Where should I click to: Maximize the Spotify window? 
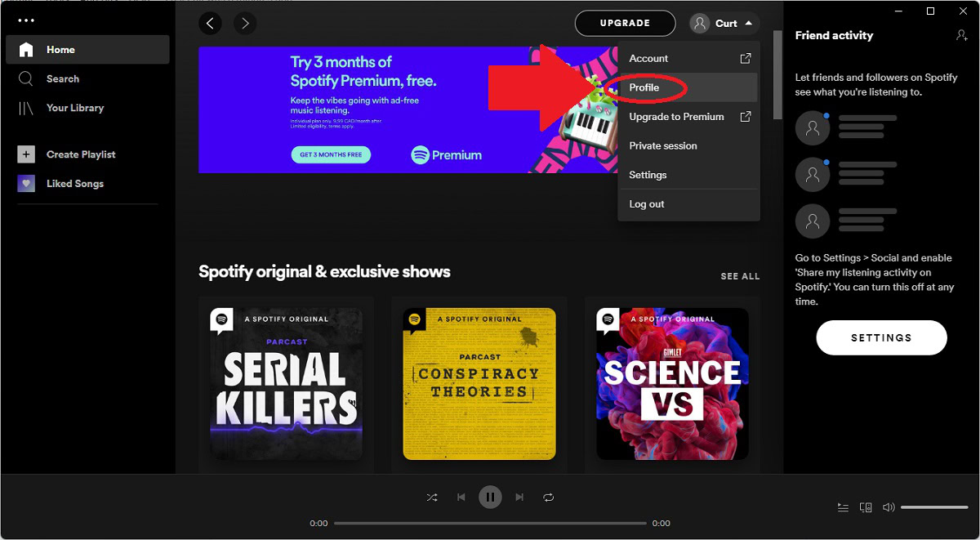pyautogui.click(x=930, y=11)
